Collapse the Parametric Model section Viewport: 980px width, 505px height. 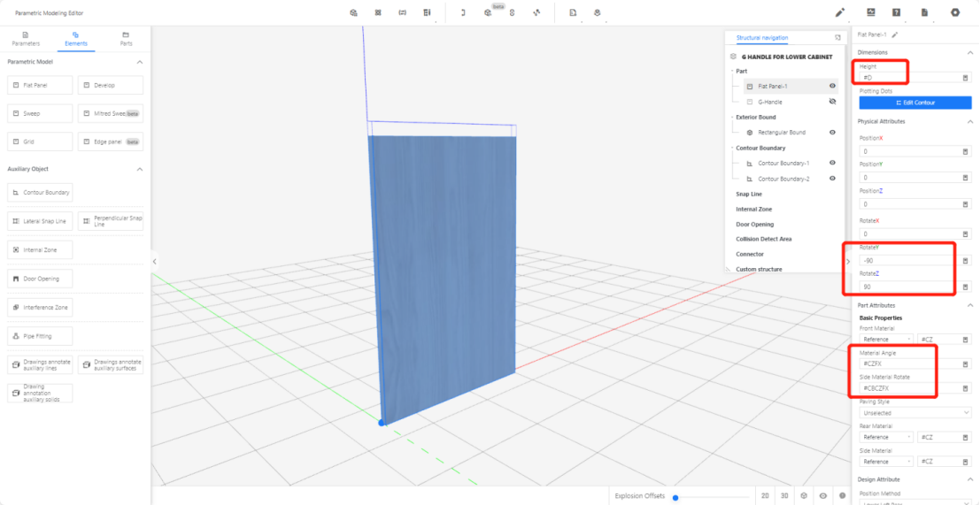click(139, 62)
